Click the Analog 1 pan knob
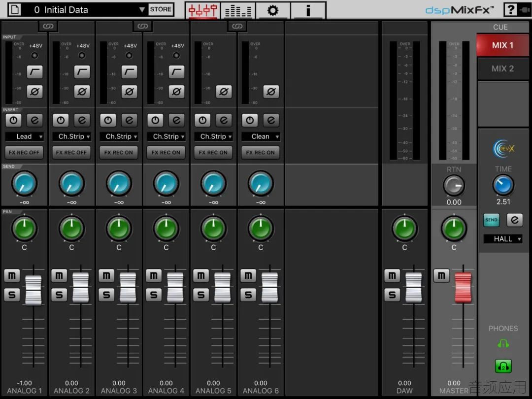This screenshot has height=399, width=532. (25, 228)
